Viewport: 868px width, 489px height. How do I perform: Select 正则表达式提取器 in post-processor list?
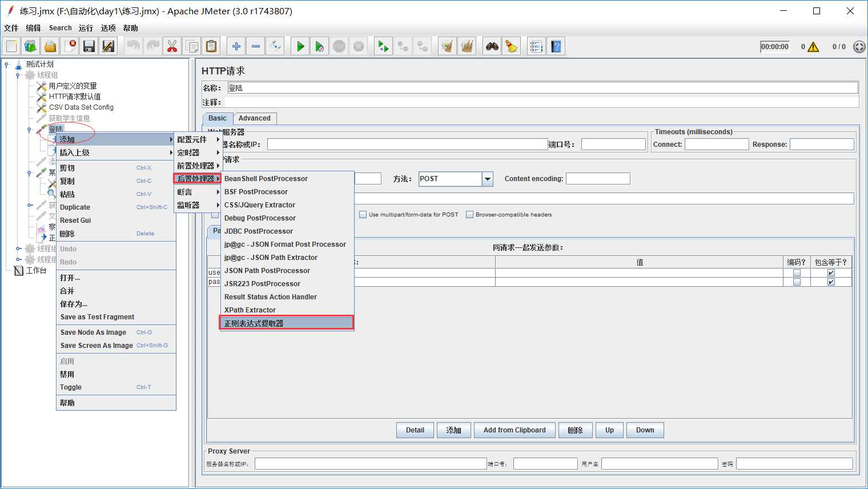287,323
